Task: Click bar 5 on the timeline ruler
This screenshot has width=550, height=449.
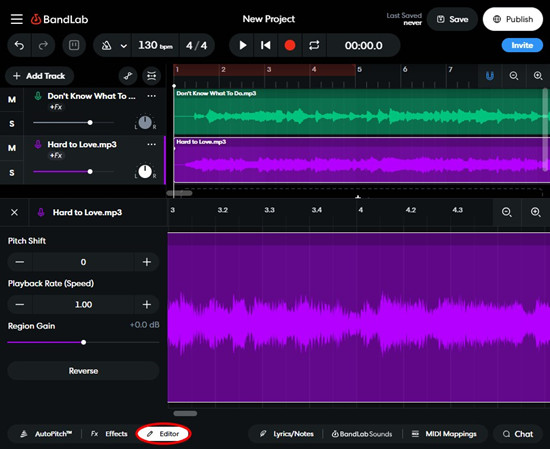Action: click(360, 69)
